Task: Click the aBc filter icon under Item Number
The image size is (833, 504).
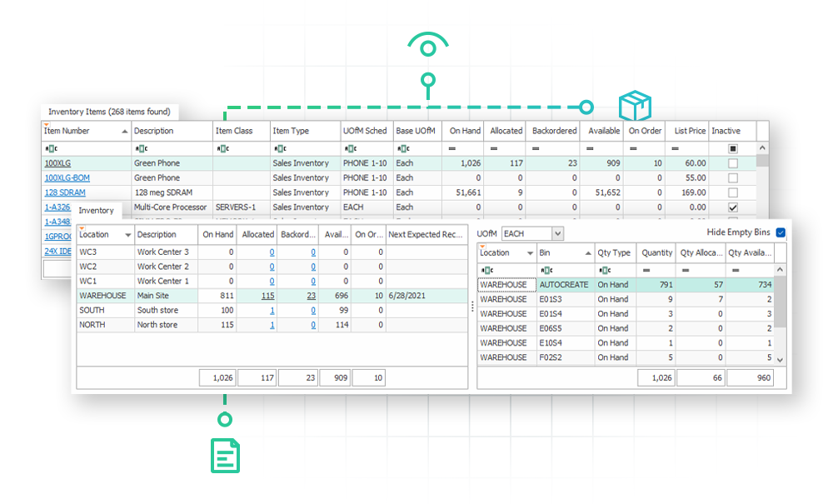Action: coord(51,147)
